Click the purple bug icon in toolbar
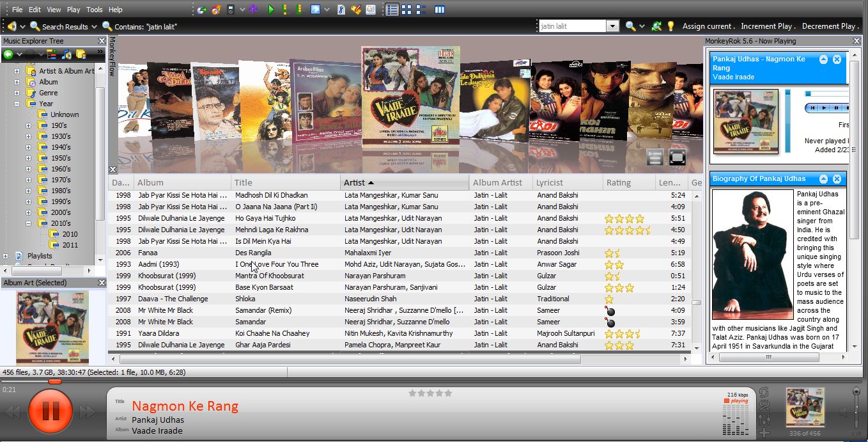This screenshot has height=442, width=868. (x=254, y=10)
